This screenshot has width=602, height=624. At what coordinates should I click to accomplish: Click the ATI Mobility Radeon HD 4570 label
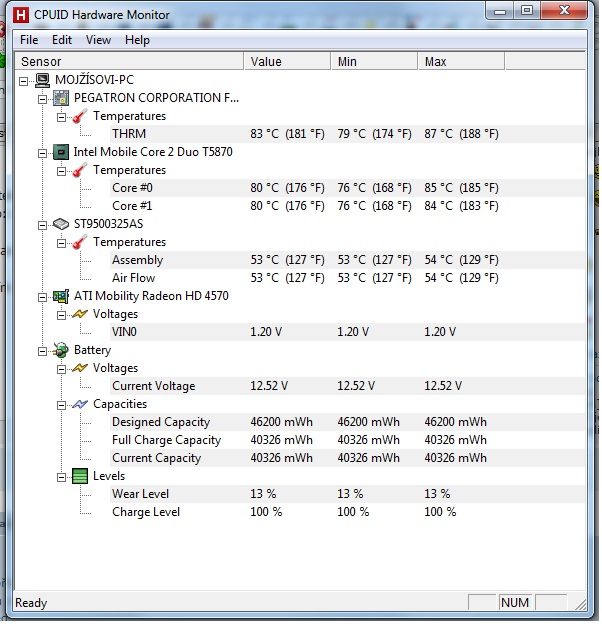click(151, 296)
